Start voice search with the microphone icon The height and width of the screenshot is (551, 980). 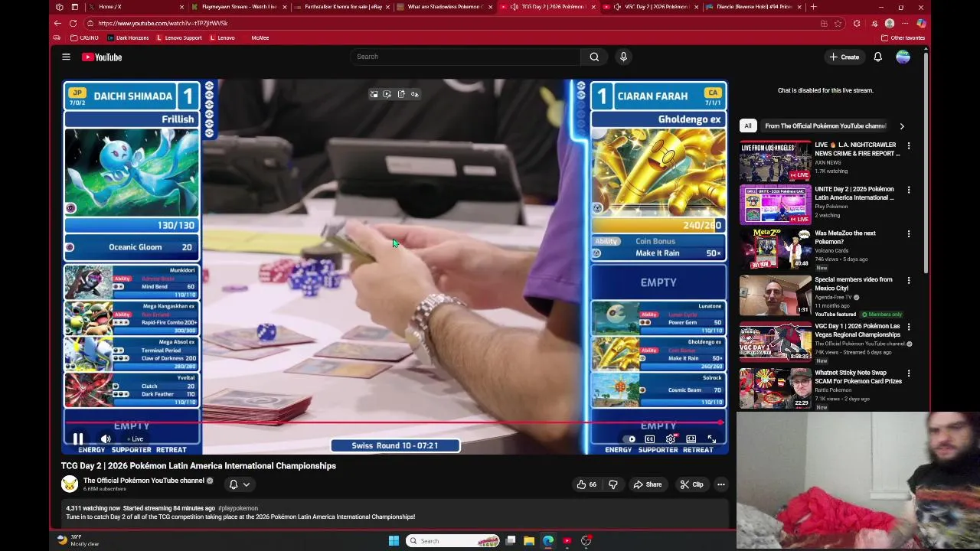(x=623, y=57)
